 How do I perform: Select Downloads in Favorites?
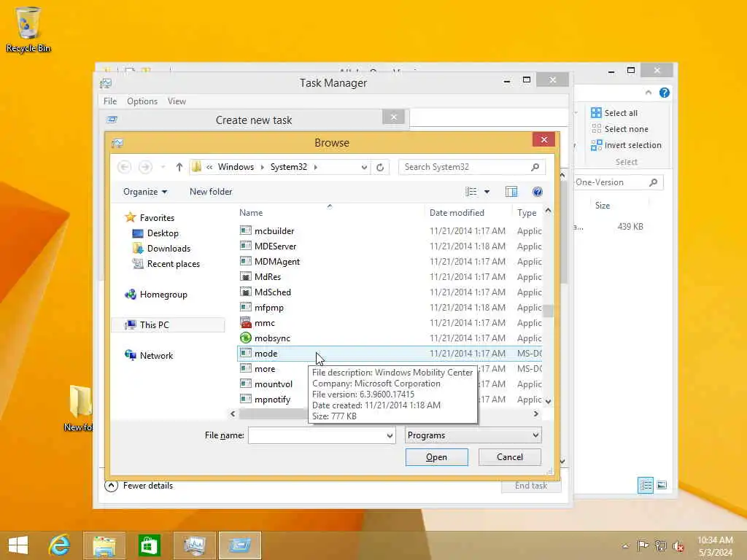tap(169, 248)
